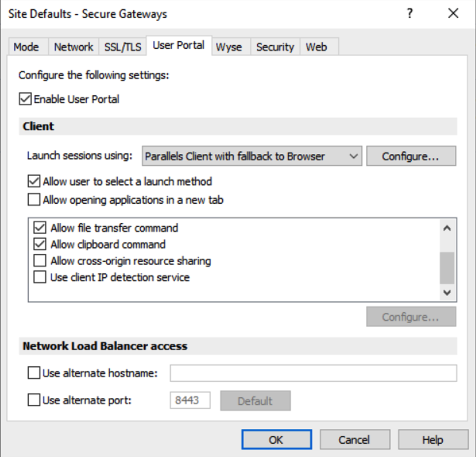This screenshot has width=476, height=457.
Task: Enable Allow cross-origin resource sharing
Action: (40, 261)
